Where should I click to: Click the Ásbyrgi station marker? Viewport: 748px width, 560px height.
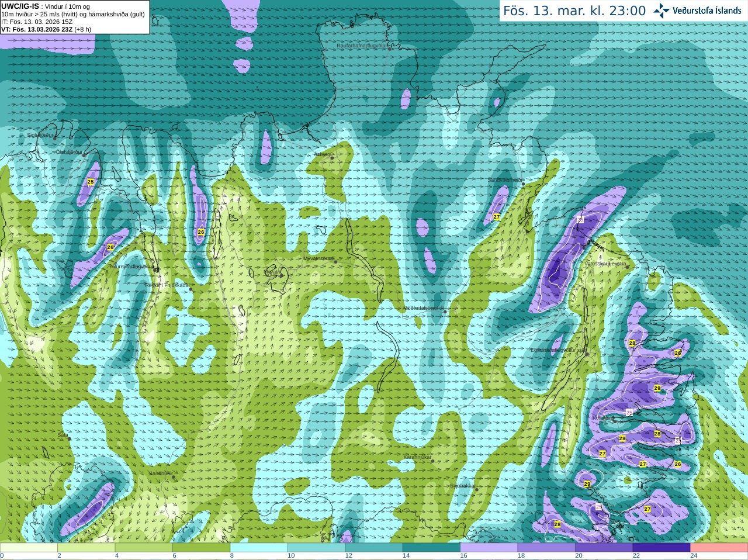pyautogui.click(x=332, y=158)
